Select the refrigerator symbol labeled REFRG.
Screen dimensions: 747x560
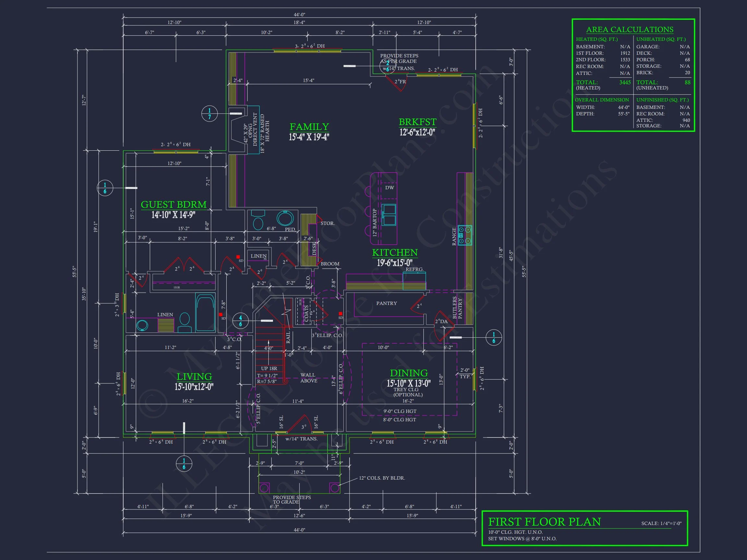click(414, 280)
